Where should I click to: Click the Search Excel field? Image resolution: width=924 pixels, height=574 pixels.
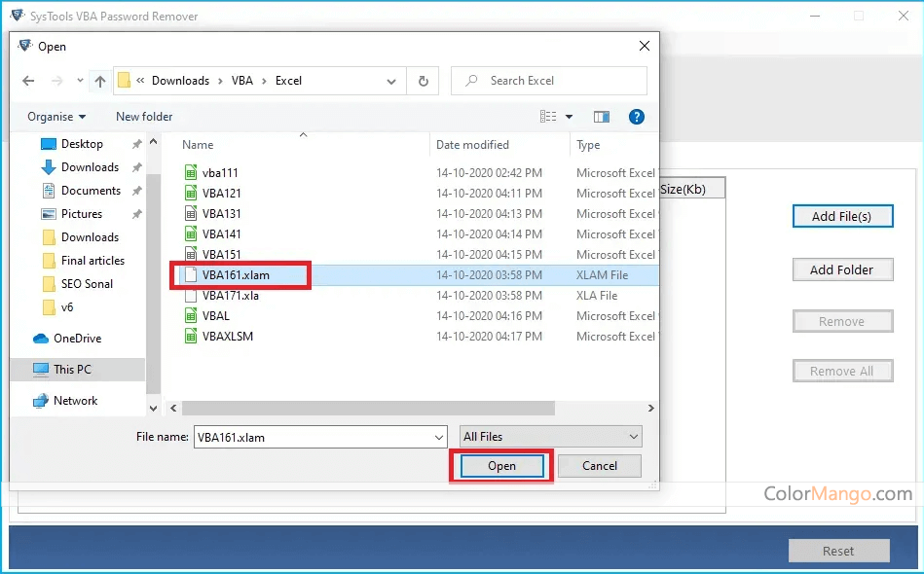(548, 81)
